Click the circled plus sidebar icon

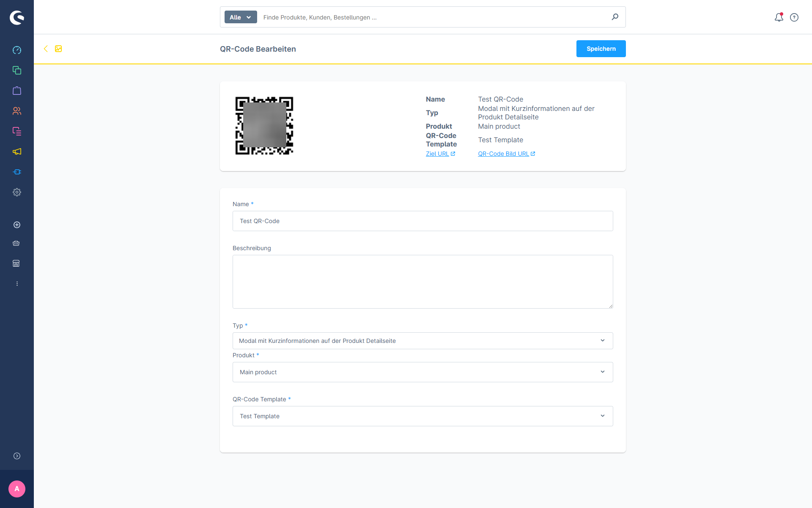(x=17, y=225)
